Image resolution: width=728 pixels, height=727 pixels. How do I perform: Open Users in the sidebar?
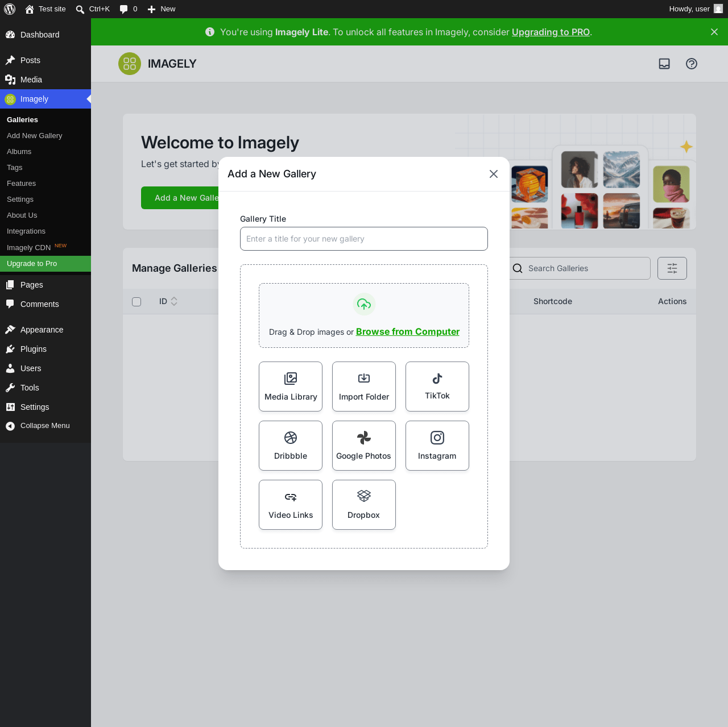45,368
